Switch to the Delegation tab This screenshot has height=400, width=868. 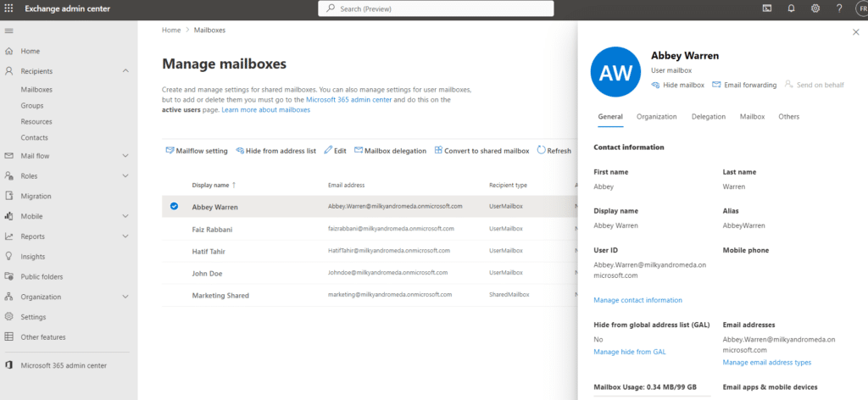709,117
